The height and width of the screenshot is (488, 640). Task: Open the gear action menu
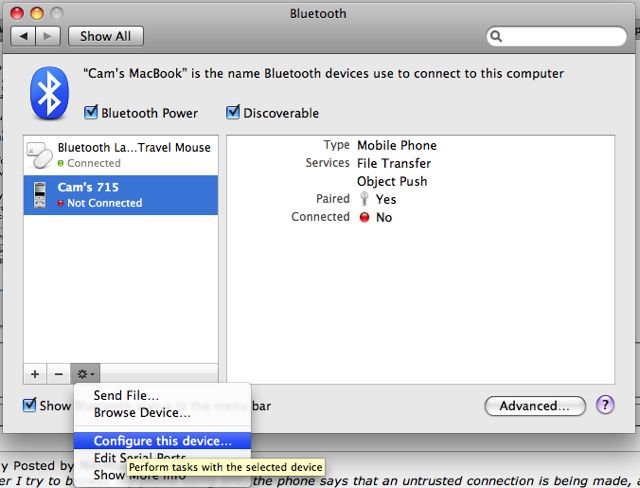coord(85,374)
